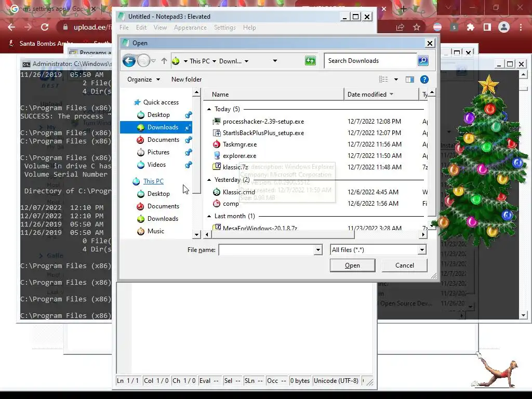Click Santa Bombs bookmark in Chrome
Screen dimensions: 532x399
(x=42, y=44)
